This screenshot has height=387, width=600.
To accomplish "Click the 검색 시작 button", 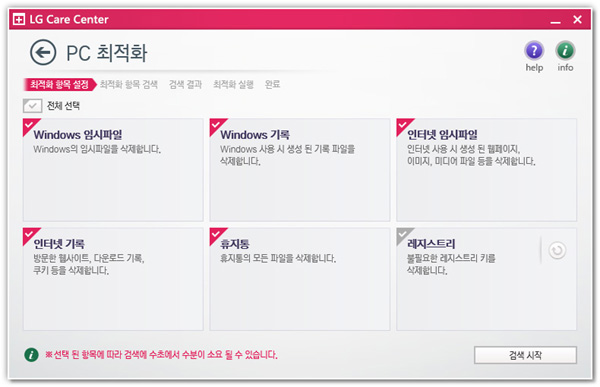I will pos(525,355).
